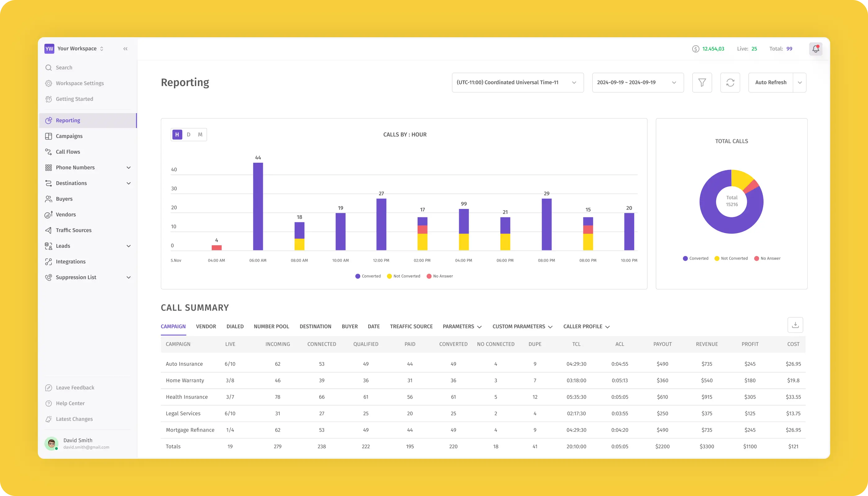Screen dimensions: 868x496
Task: Open Leave Feedback link
Action: 75,388
